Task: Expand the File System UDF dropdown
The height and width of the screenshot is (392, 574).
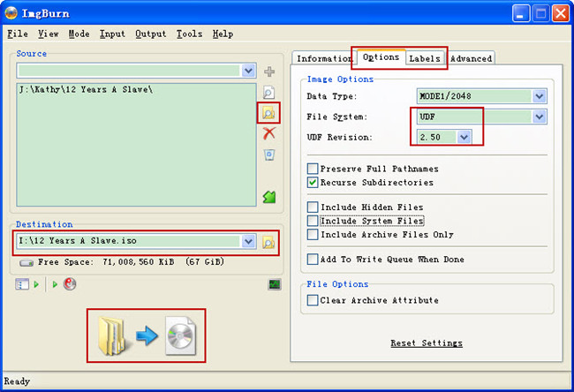Action: 539,117
